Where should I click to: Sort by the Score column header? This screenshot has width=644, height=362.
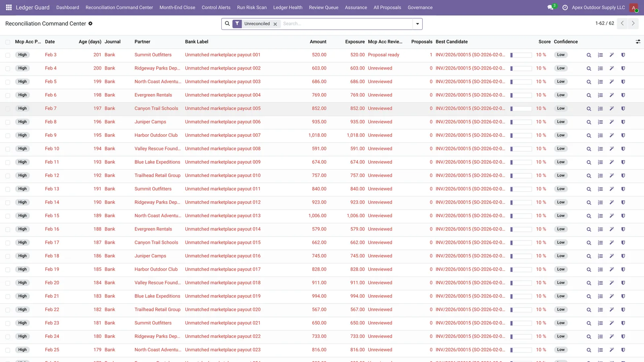tap(544, 42)
